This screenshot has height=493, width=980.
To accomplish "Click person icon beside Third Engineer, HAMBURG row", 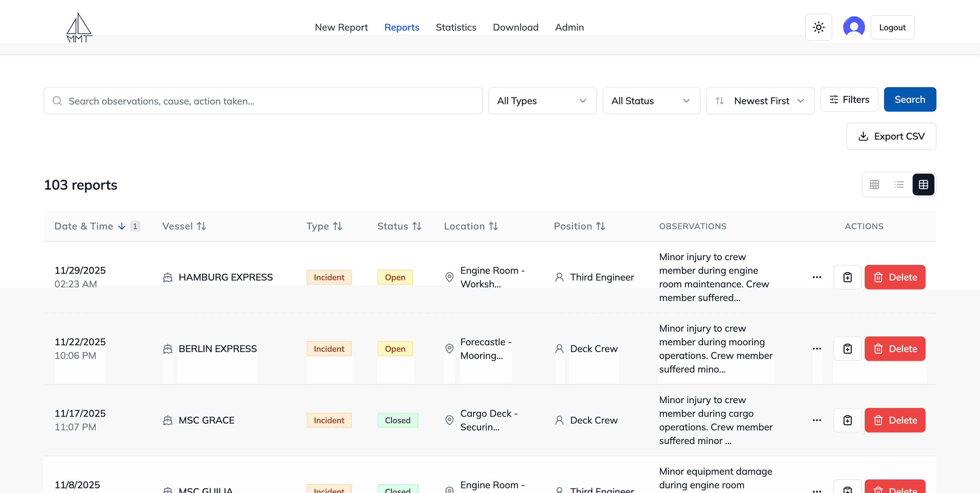I will (x=559, y=277).
